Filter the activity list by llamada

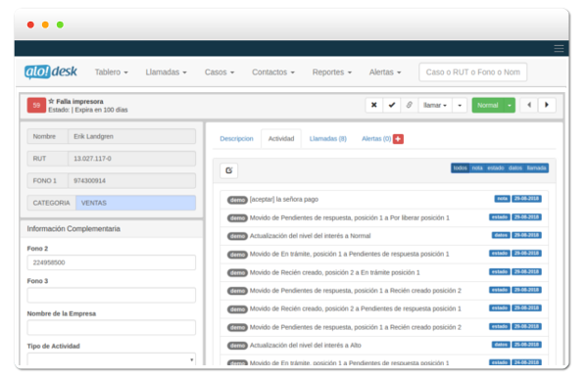[536, 167]
